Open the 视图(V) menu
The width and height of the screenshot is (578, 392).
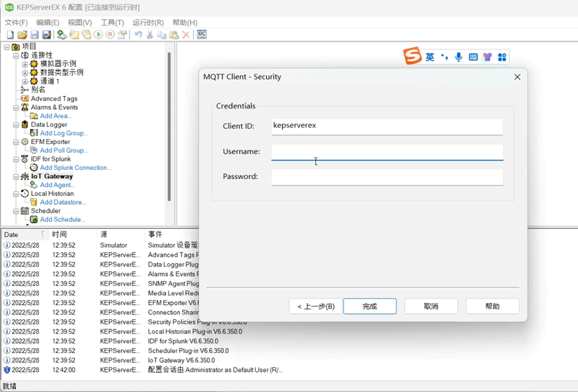tap(80, 23)
